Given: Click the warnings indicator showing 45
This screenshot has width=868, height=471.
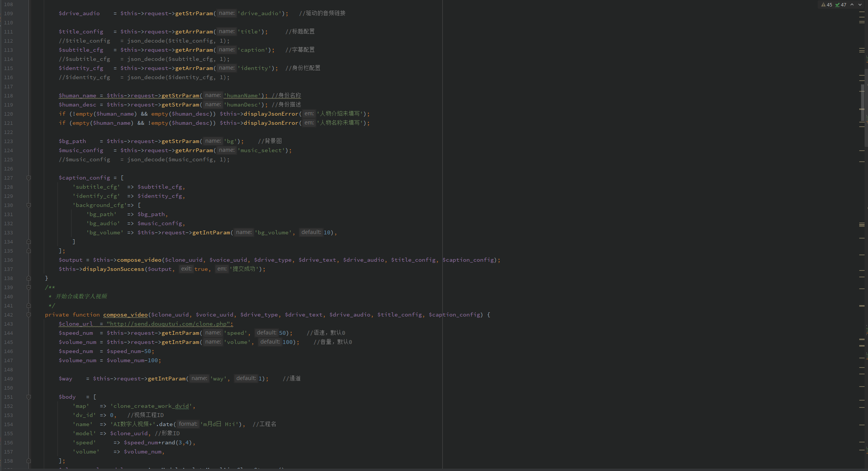Looking at the screenshot, I should pyautogui.click(x=827, y=5).
